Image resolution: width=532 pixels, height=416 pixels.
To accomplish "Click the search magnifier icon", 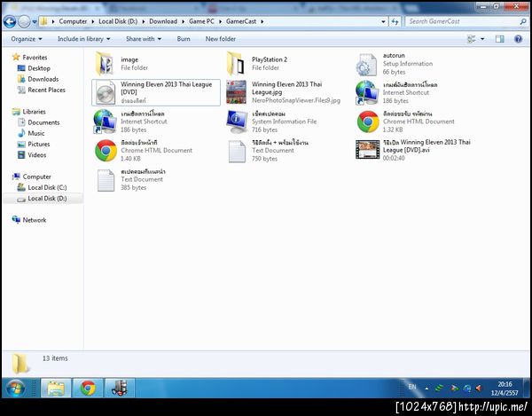I will pyautogui.click(x=523, y=21).
